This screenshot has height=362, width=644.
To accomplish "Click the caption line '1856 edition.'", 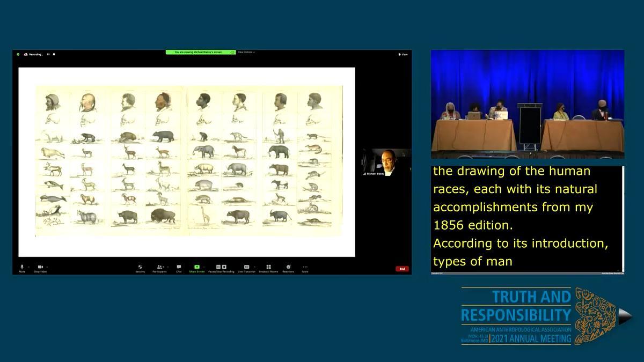I will (473, 225).
